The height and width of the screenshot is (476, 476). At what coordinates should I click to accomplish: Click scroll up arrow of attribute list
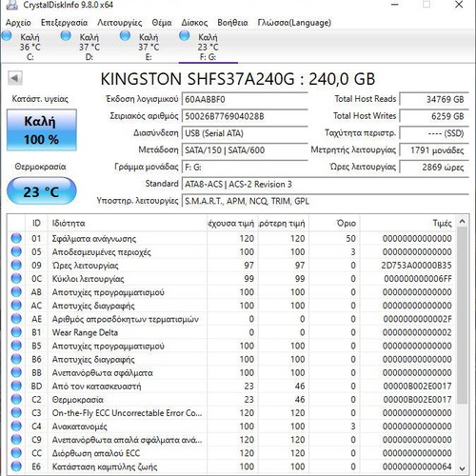tap(462, 222)
